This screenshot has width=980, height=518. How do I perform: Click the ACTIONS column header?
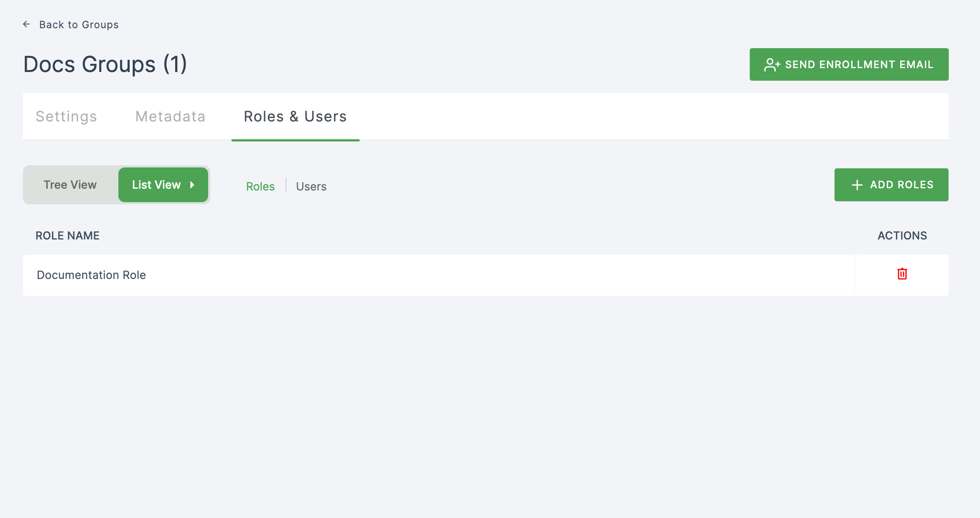[x=902, y=236]
